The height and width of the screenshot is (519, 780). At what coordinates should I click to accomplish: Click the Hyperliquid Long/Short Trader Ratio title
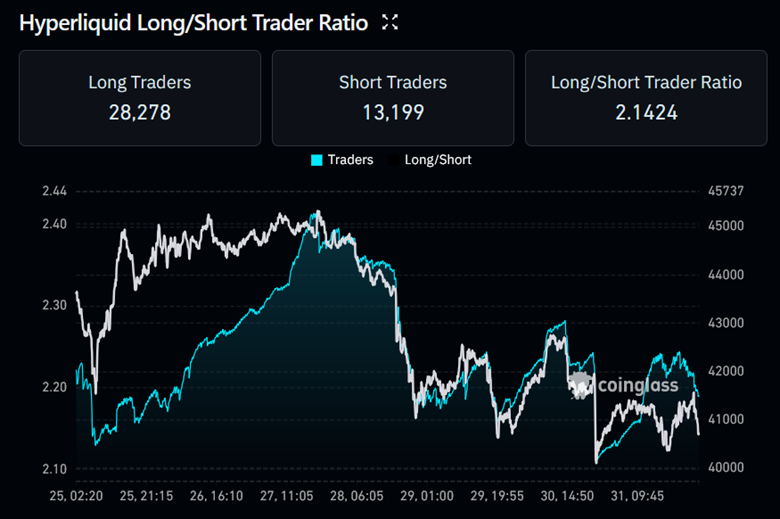click(x=194, y=22)
